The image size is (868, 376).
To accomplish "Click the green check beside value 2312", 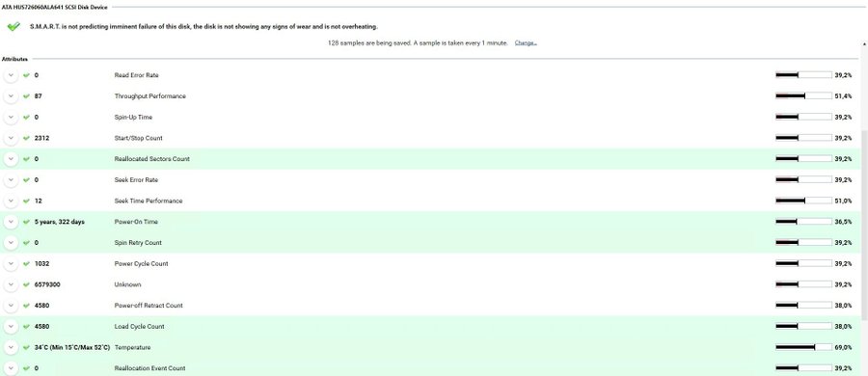I will (x=26, y=138).
